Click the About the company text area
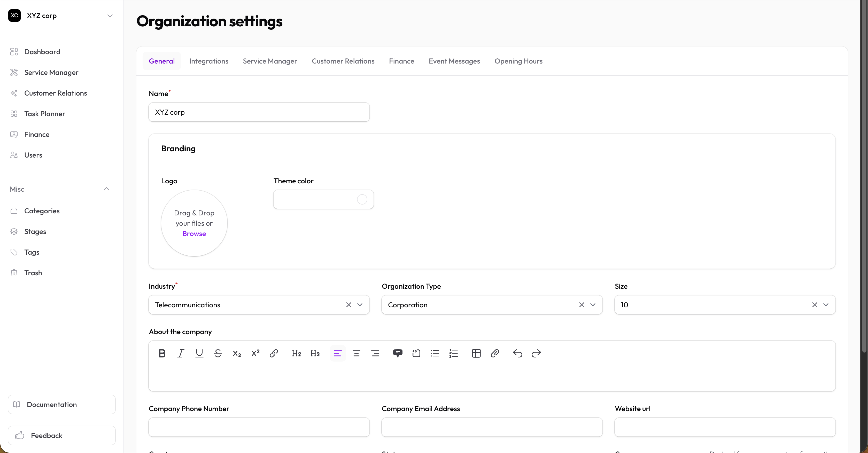 492,379
